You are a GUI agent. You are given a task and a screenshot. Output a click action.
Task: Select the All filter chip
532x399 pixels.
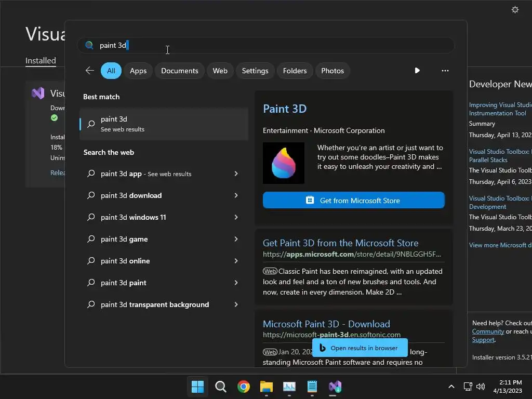click(x=111, y=71)
